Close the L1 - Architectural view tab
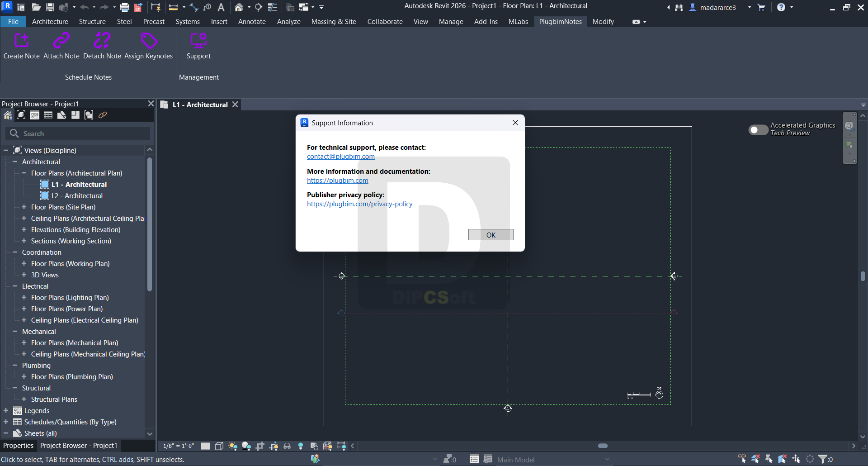Image resolution: width=868 pixels, height=466 pixels. tap(235, 105)
